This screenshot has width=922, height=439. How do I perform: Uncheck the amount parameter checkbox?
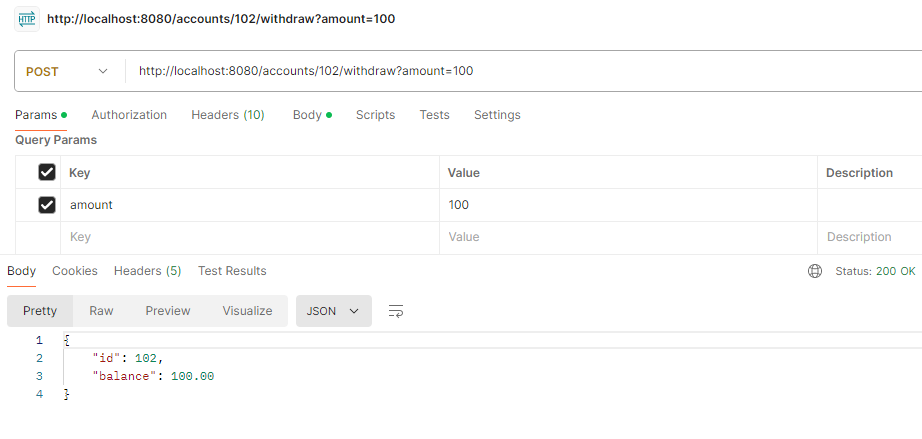click(46, 205)
